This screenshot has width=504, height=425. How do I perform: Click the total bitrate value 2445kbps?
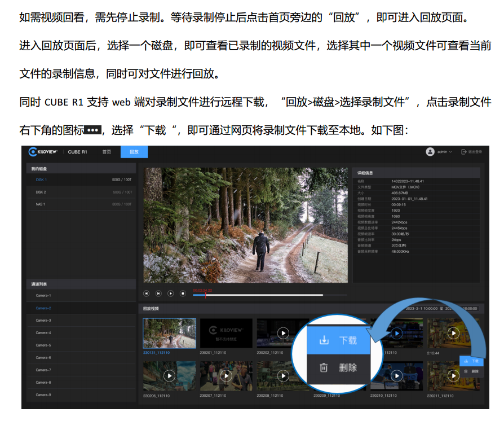click(399, 228)
